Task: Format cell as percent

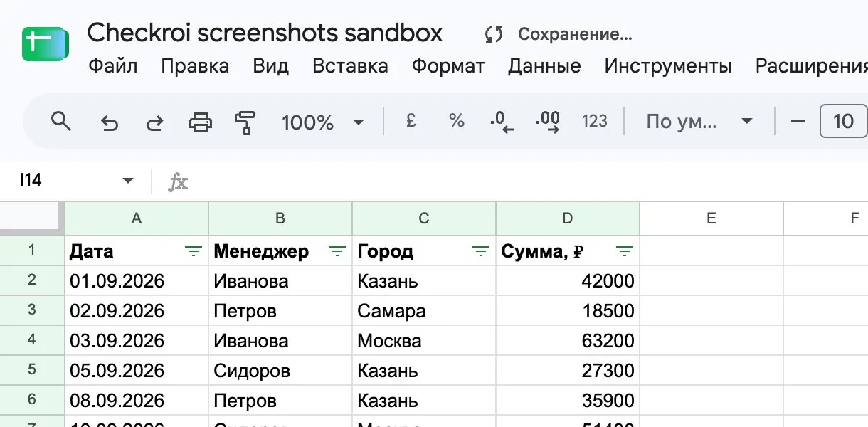Action: click(456, 121)
